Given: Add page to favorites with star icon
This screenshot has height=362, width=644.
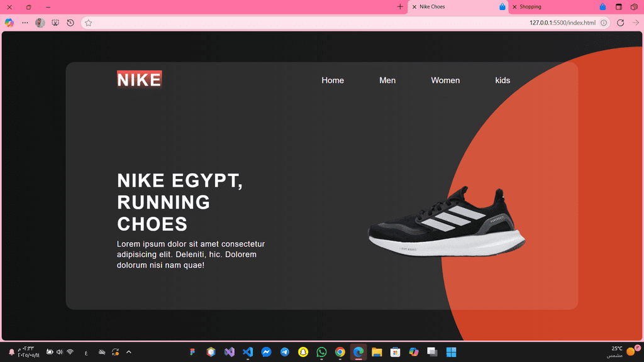Looking at the screenshot, I should [x=88, y=23].
